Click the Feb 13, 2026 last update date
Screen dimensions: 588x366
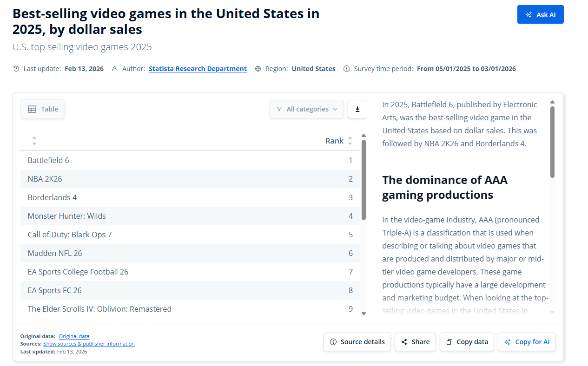click(84, 69)
